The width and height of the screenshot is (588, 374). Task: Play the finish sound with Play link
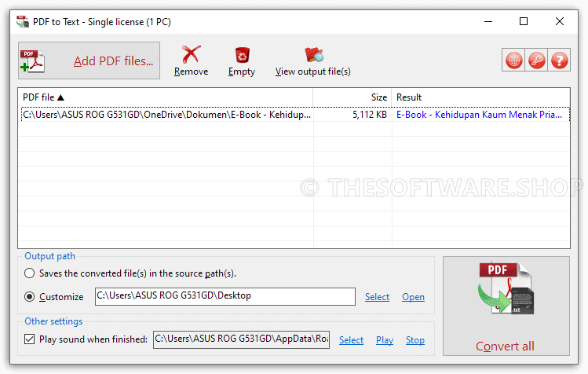coord(385,340)
